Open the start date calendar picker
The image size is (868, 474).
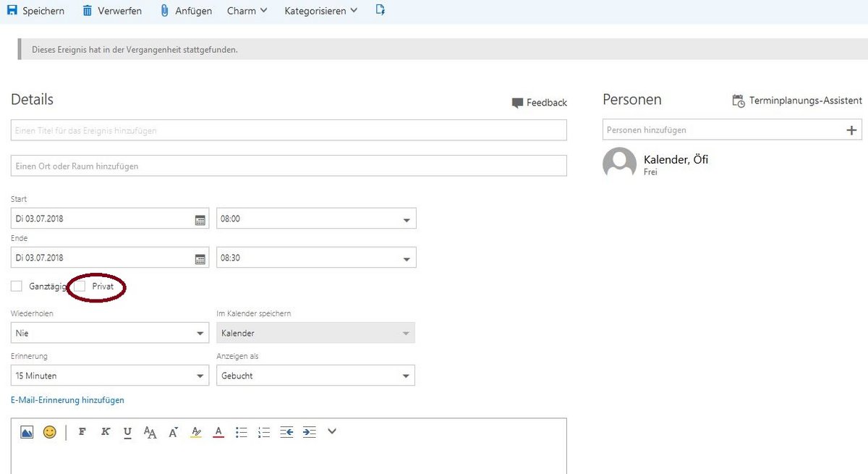pyautogui.click(x=200, y=219)
